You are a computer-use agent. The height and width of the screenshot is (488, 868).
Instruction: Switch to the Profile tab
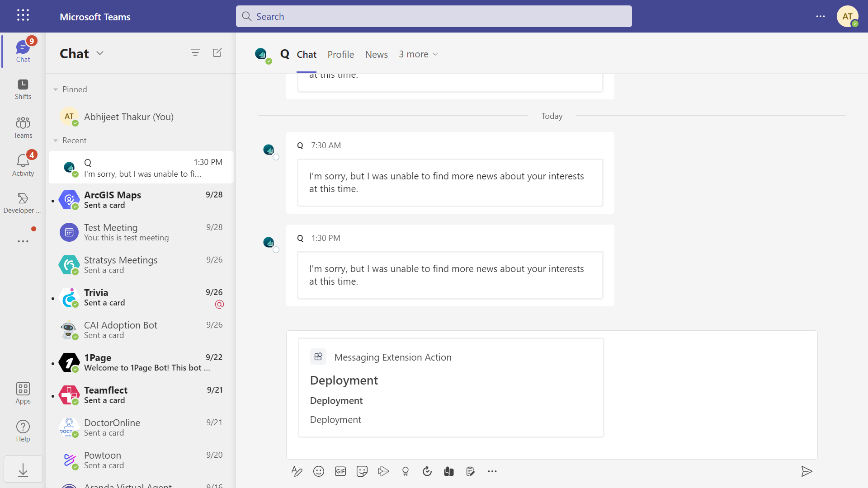tap(341, 55)
